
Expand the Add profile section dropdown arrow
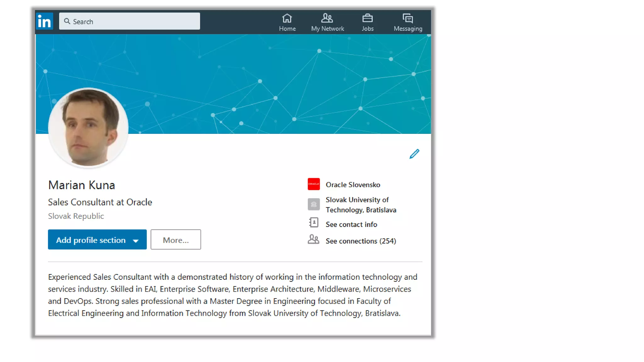tap(136, 241)
